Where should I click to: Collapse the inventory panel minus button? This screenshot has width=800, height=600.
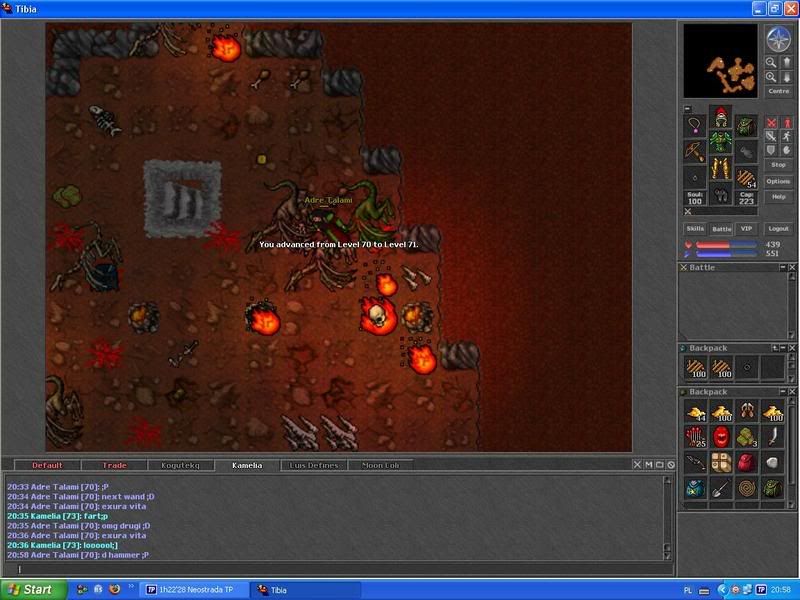pos(687,109)
